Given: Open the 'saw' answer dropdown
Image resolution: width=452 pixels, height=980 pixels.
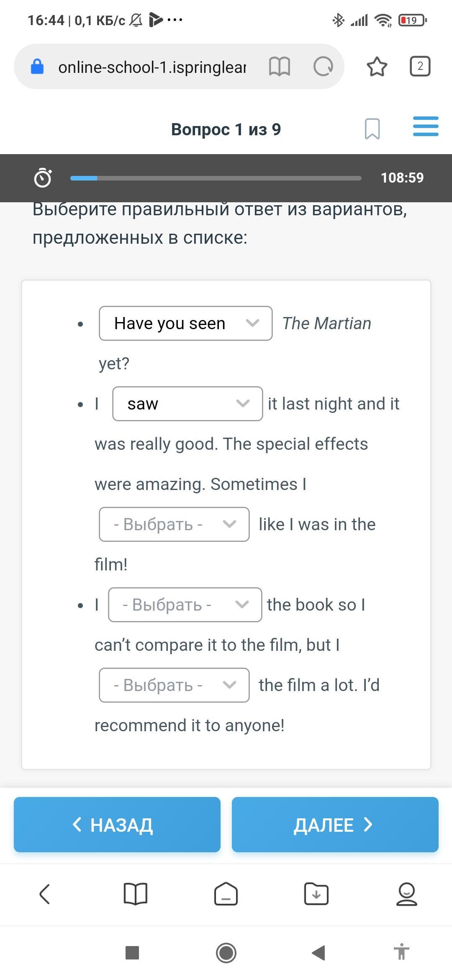Looking at the screenshot, I should pyautogui.click(x=187, y=404).
